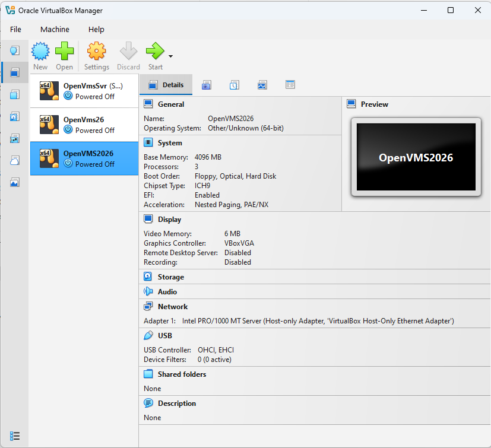Click the OpenVMS2026 preview thumbnail
This screenshot has width=491, height=448.
click(x=416, y=157)
